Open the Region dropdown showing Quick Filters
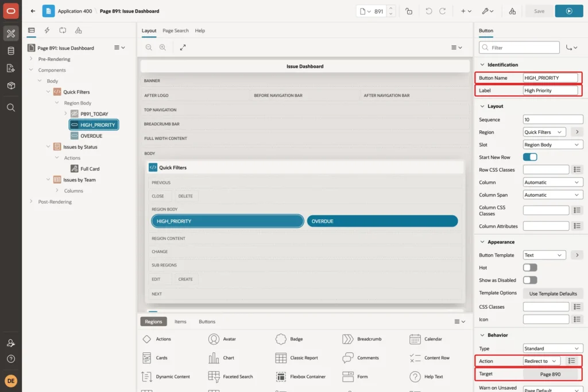This screenshot has width=588, height=392. click(x=544, y=132)
